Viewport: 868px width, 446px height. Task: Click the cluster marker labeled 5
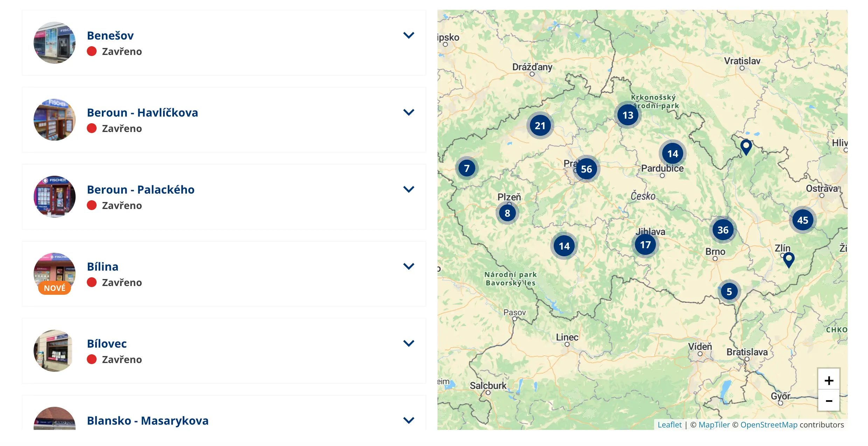pos(729,292)
